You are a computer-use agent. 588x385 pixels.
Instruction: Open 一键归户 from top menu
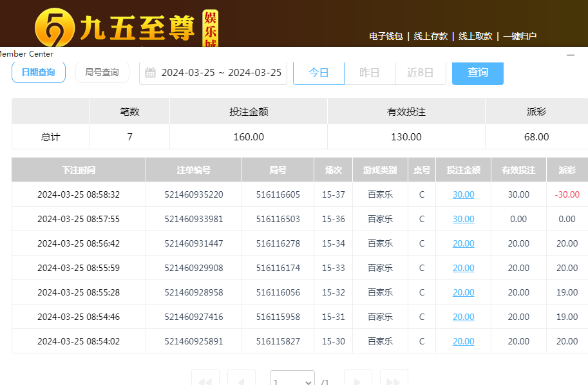(x=520, y=36)
